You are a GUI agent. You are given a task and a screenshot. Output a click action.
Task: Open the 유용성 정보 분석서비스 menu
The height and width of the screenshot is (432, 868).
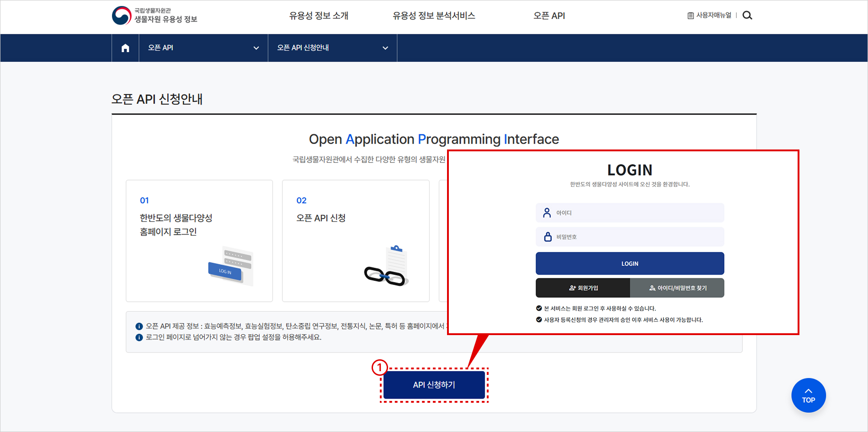coord(433,15)
